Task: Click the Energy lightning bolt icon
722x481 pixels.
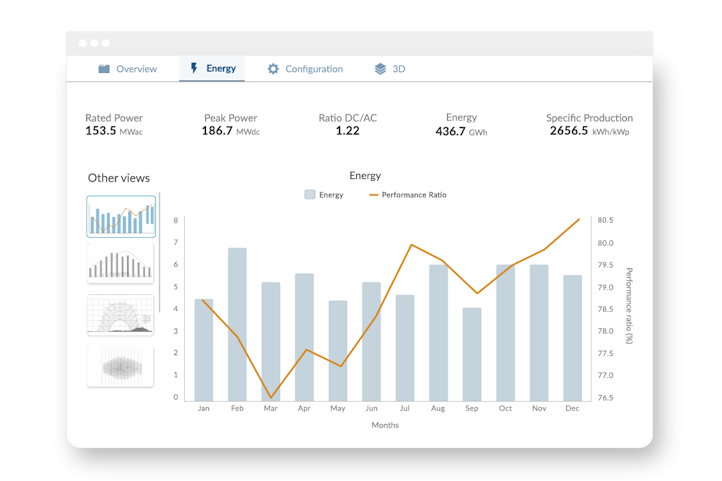Action: pyautogui.click(x=194, y=68)
